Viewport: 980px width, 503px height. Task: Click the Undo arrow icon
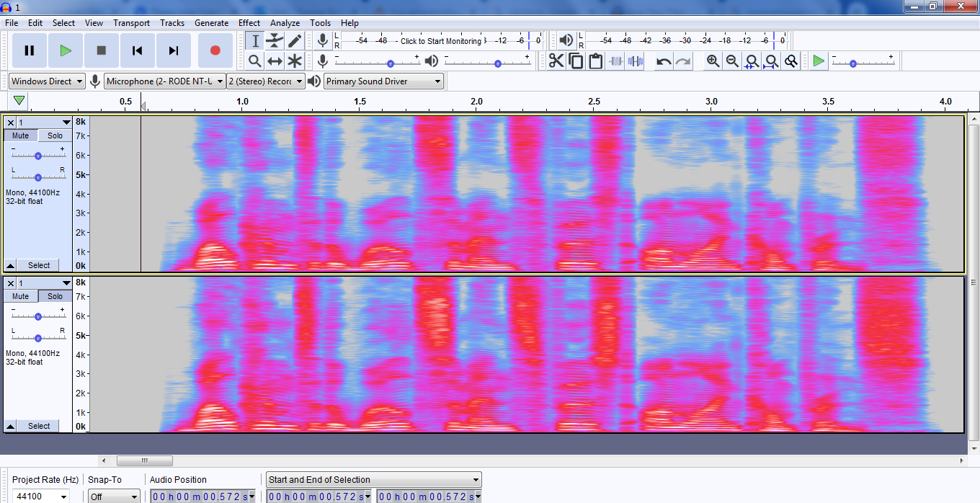(x=664, y=61)
